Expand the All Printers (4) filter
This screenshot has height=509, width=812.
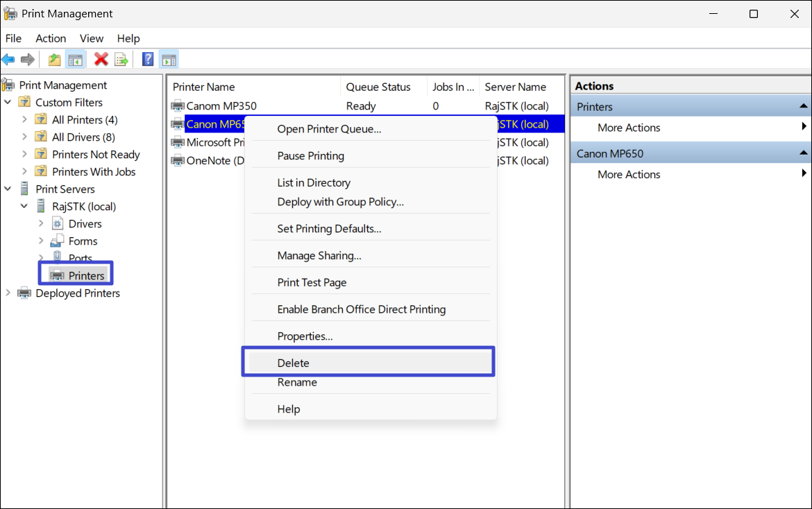[25, 119]
